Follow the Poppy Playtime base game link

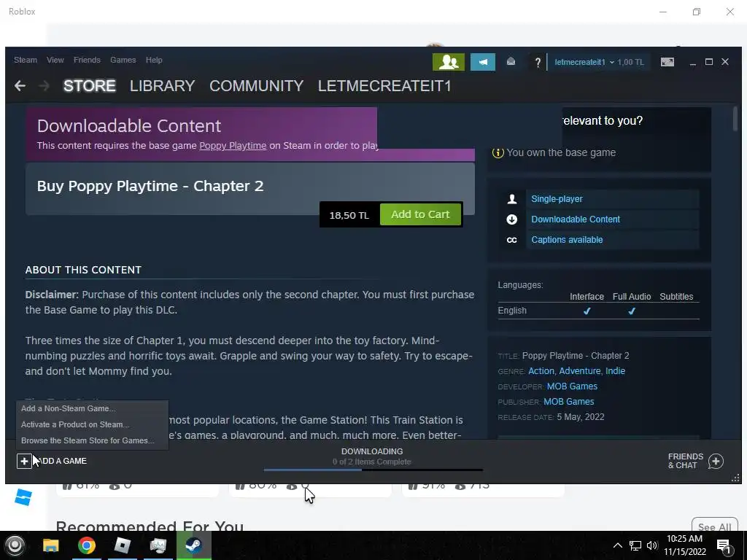point(233,146)
